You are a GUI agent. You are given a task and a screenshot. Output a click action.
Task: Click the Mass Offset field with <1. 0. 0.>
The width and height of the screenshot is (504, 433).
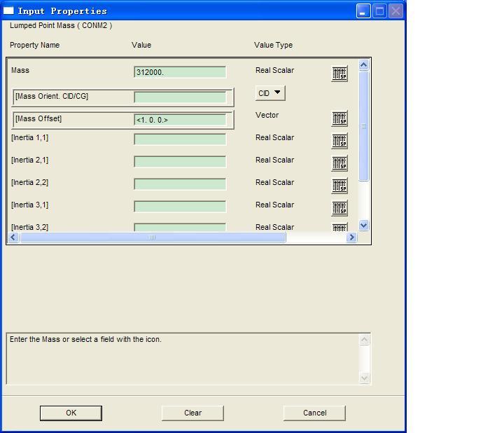point(180,120)
